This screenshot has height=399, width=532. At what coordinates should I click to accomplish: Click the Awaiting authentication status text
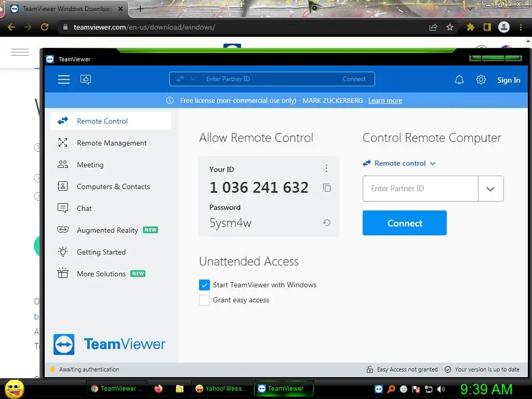click(89, 369)
